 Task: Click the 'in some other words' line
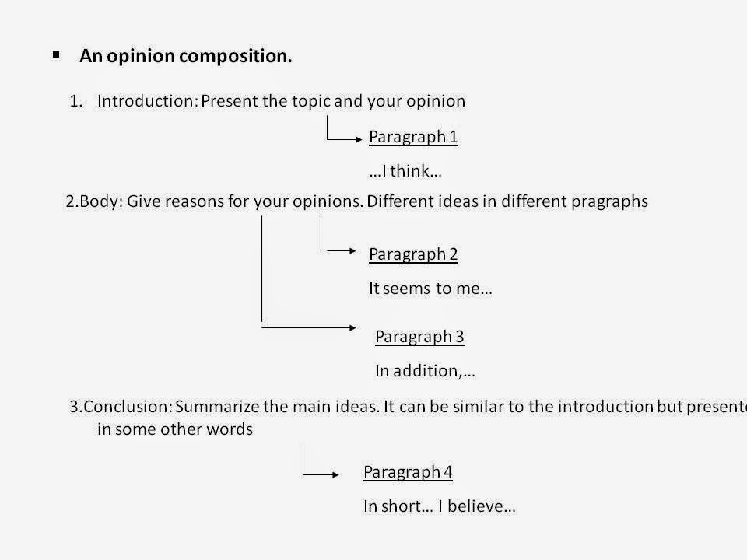pos(175,429)
